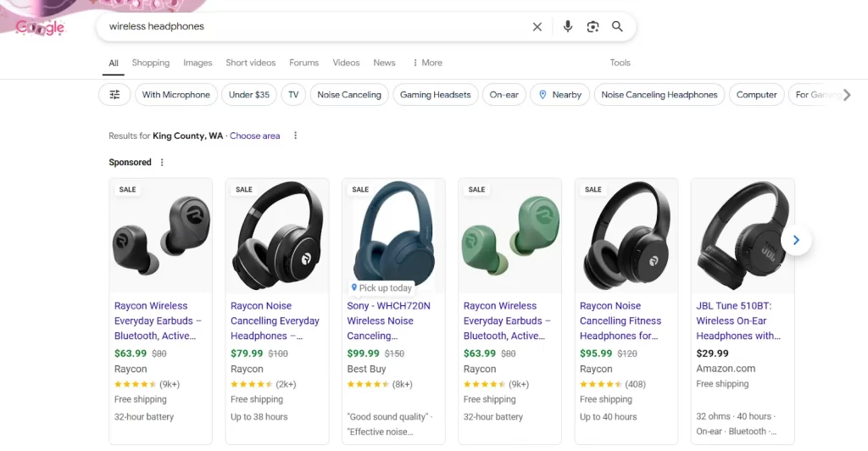
Task: Go to the Forums tab
Action: [304, 63]
